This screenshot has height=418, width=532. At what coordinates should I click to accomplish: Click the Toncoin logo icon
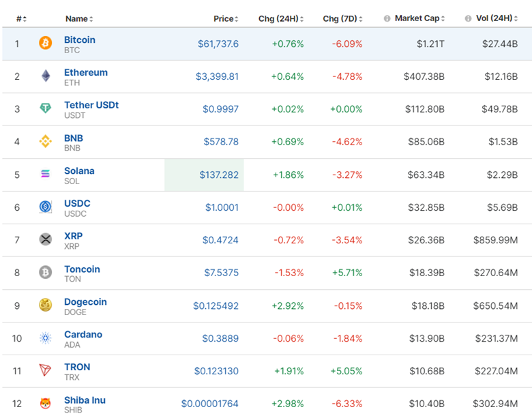(x=46, y=272)
